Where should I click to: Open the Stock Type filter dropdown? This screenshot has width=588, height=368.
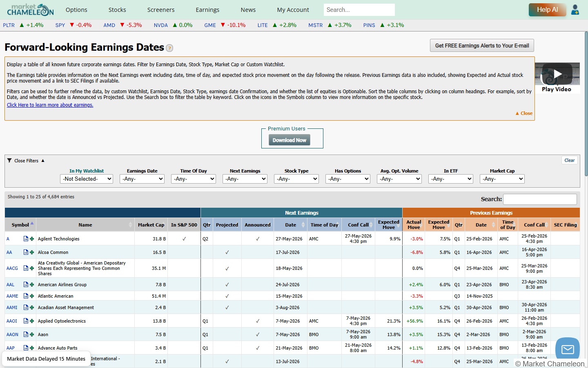296,179
